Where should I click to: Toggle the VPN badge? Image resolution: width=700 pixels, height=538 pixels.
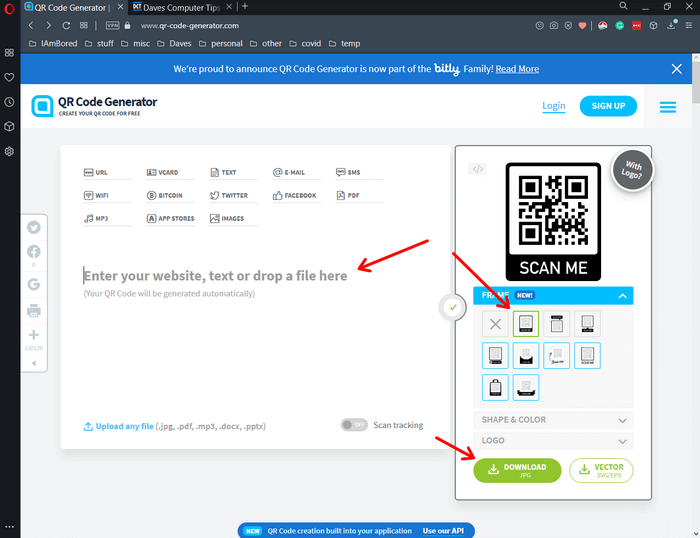point(112,25)
